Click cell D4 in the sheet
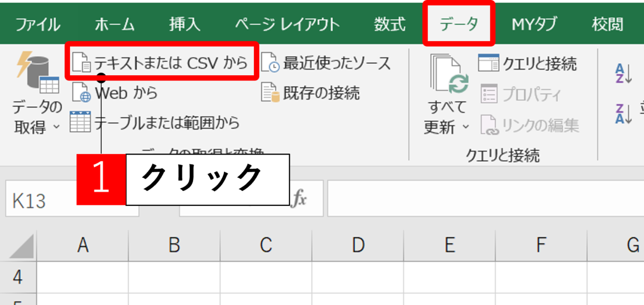 (x=358, y=277)
